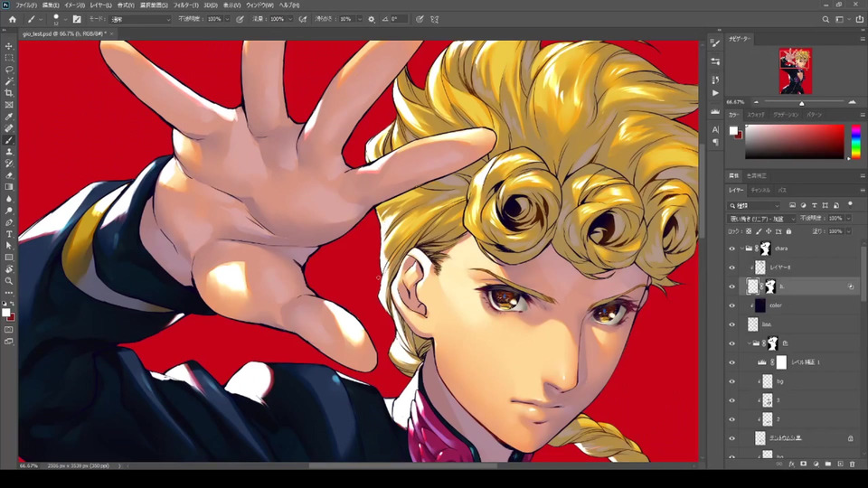This screenshot has width=868, height=488.
Task: Hide the layer named 3
Action: point(731,400)
